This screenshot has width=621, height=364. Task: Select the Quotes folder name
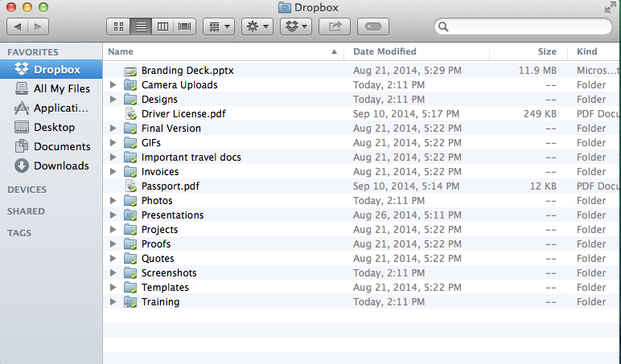pos(158,259)
